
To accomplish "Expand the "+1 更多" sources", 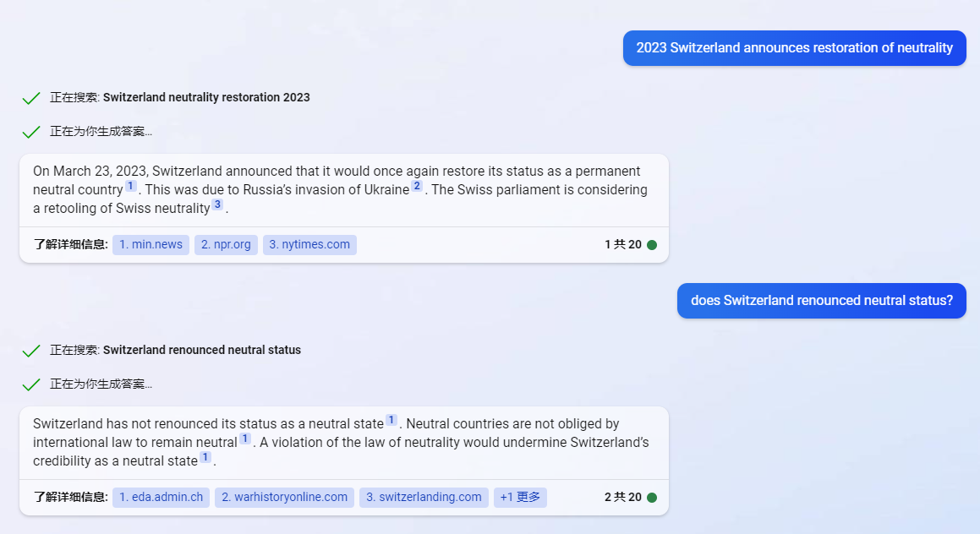I will [520, 498].
